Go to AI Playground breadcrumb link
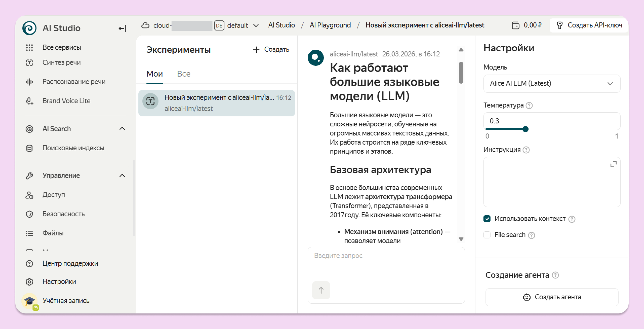 (x=330, y=25)
